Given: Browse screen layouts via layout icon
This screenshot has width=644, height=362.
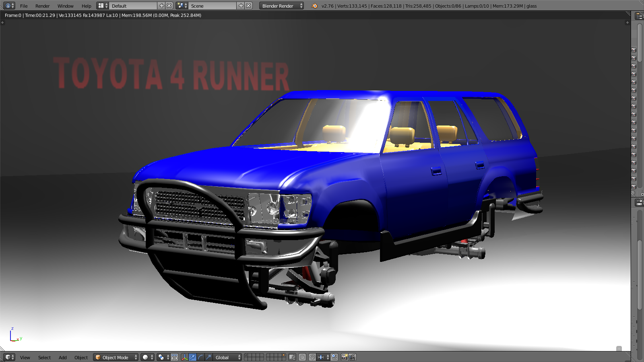Looking at the screenshot, I should pos(103,6).
